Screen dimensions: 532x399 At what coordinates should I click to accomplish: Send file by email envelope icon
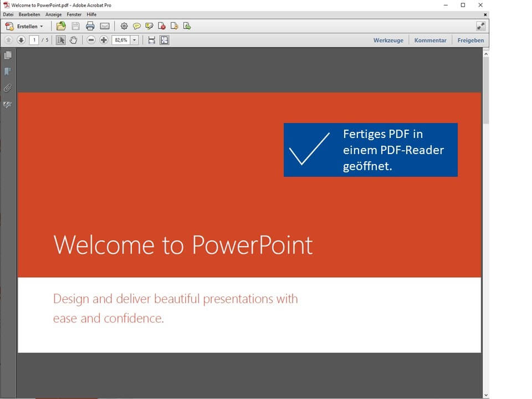[105, 26]
